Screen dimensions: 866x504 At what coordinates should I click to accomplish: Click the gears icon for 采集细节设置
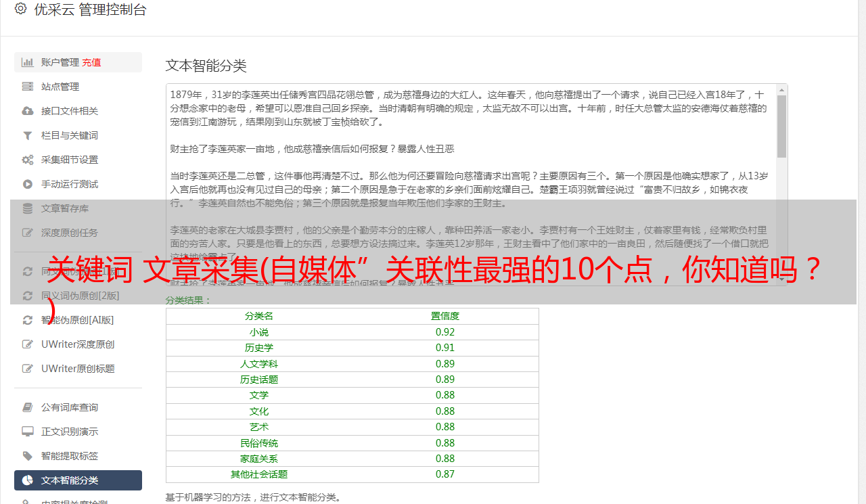[28, 160]
